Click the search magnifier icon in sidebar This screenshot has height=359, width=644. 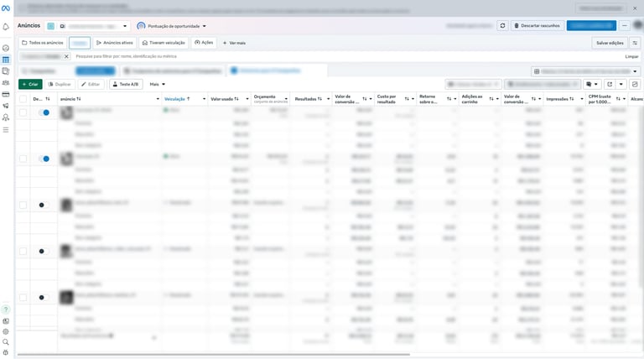pos(6,341)
